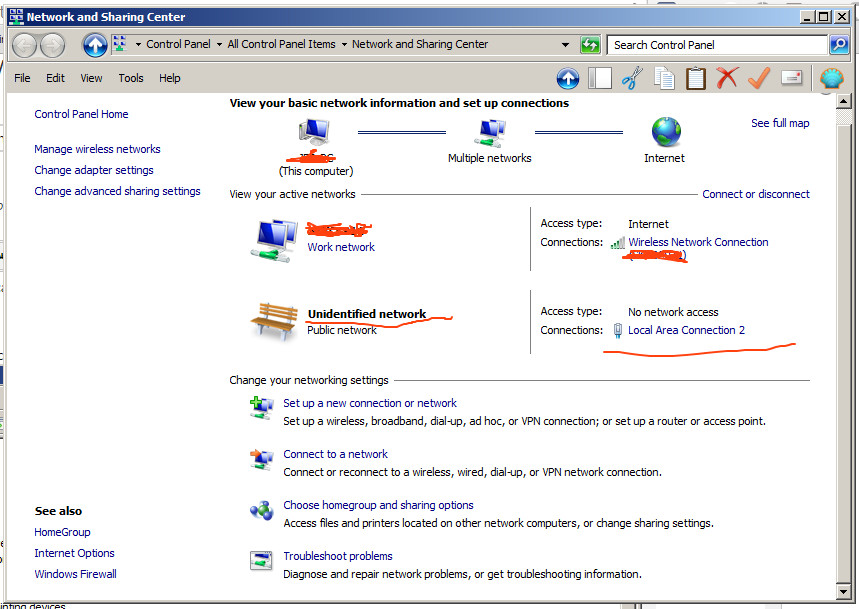Open the address bar history dropdown
The image size is (859, 609).
tap(565, 45)
